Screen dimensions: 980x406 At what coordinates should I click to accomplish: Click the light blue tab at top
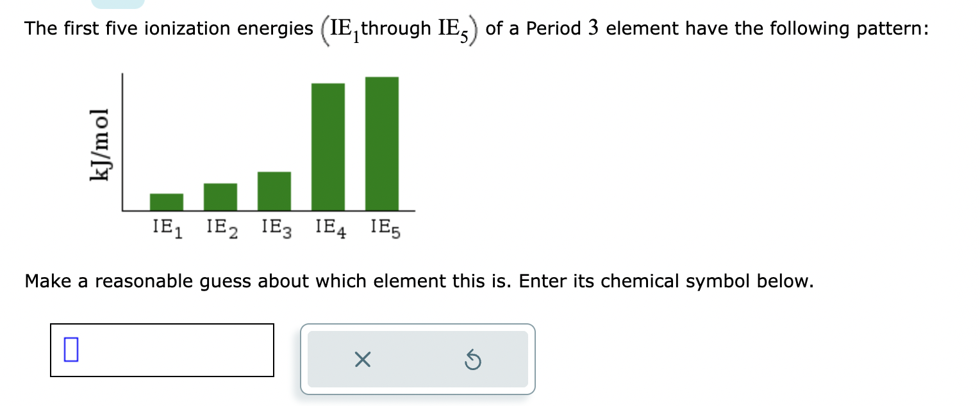(x=118, y=4)
